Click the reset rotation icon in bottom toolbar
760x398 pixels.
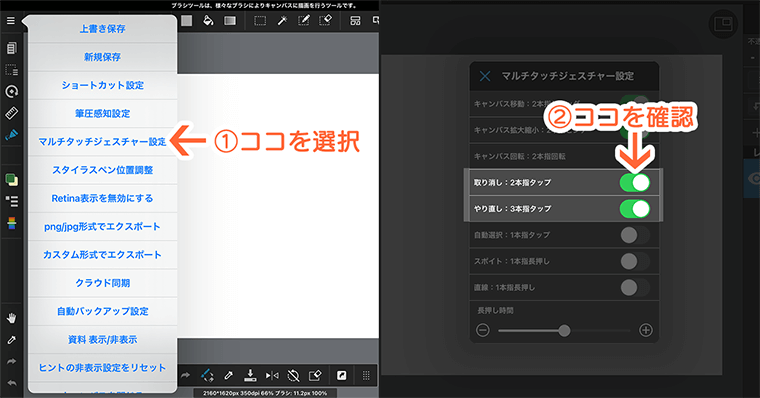click(293, 375)
